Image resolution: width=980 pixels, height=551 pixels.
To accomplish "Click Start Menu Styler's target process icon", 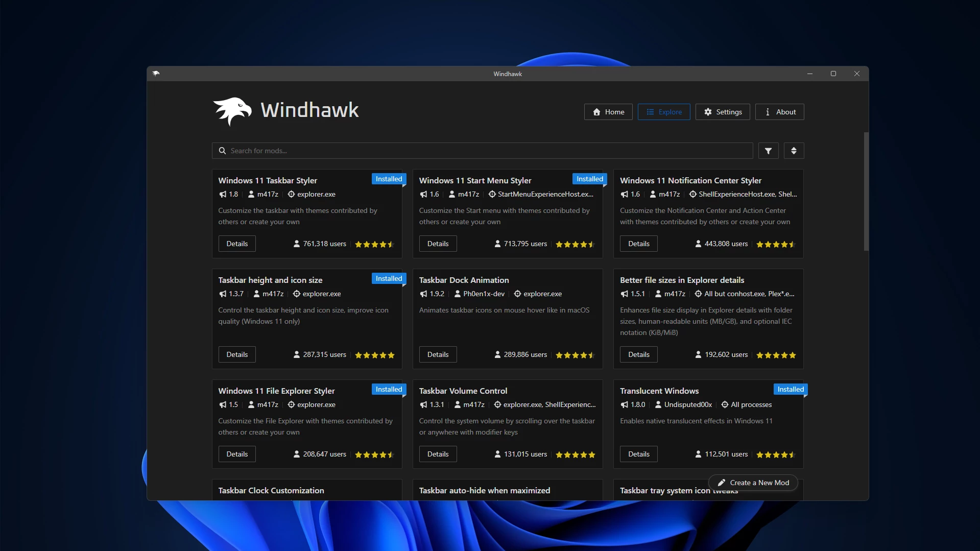I will coord(492,194).
